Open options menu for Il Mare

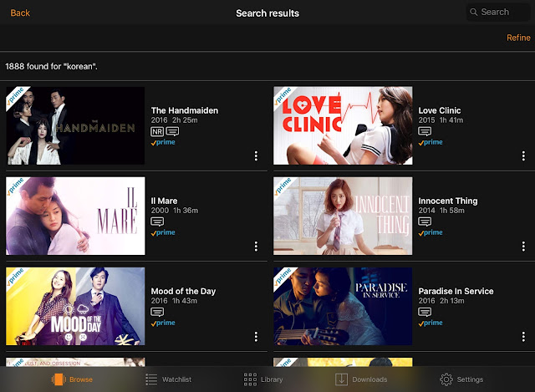(x=256, y=247)
